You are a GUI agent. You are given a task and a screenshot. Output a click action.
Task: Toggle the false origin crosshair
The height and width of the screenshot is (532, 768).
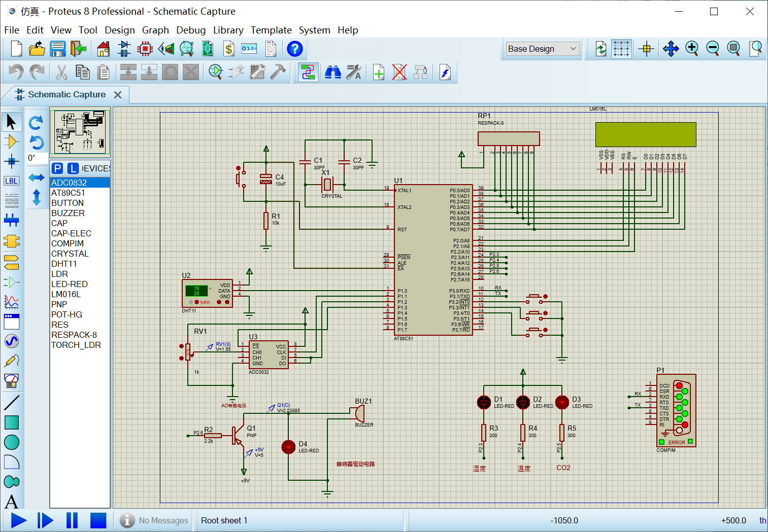coord(647,49)
